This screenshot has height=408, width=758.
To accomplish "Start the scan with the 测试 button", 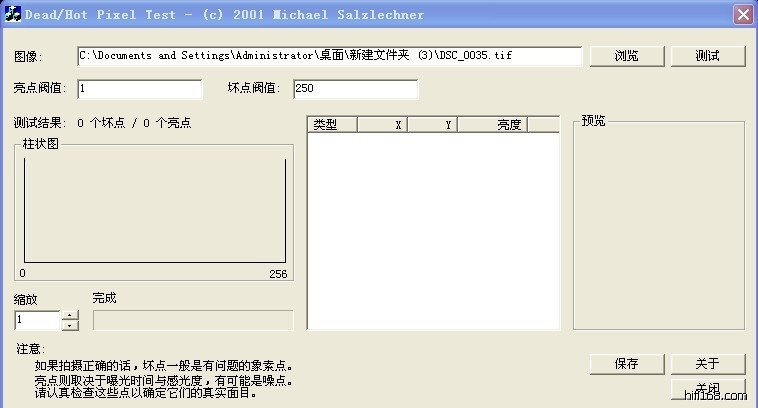I will click(707, 56).
